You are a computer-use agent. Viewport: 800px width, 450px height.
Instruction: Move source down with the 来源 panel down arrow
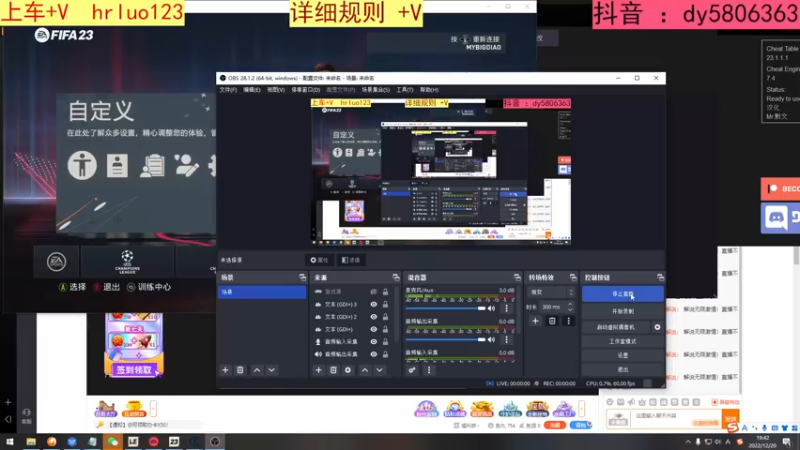(x=380, y=370)
